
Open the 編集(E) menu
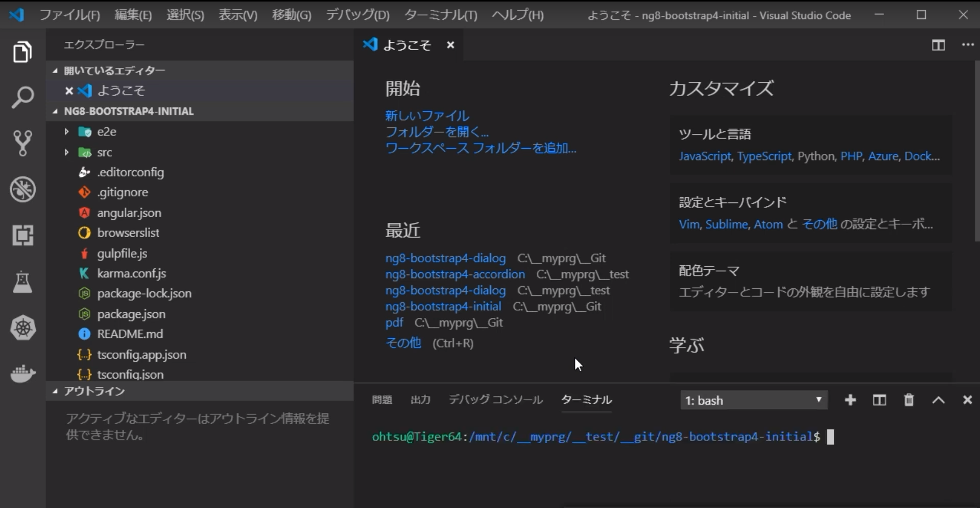click(133, 15)
